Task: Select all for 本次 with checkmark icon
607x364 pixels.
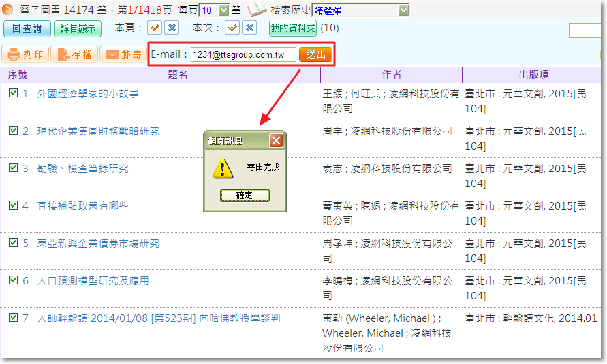Action: coord(232,28)
